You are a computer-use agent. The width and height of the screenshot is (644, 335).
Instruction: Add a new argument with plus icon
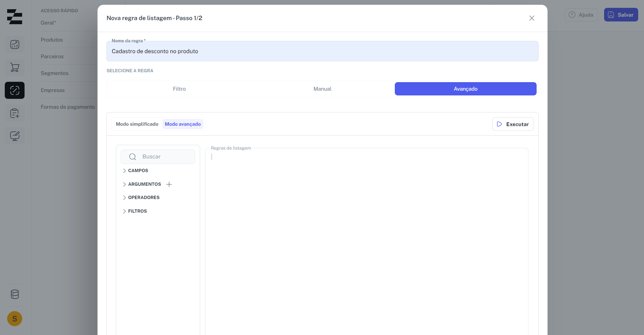tap(169, 184)
